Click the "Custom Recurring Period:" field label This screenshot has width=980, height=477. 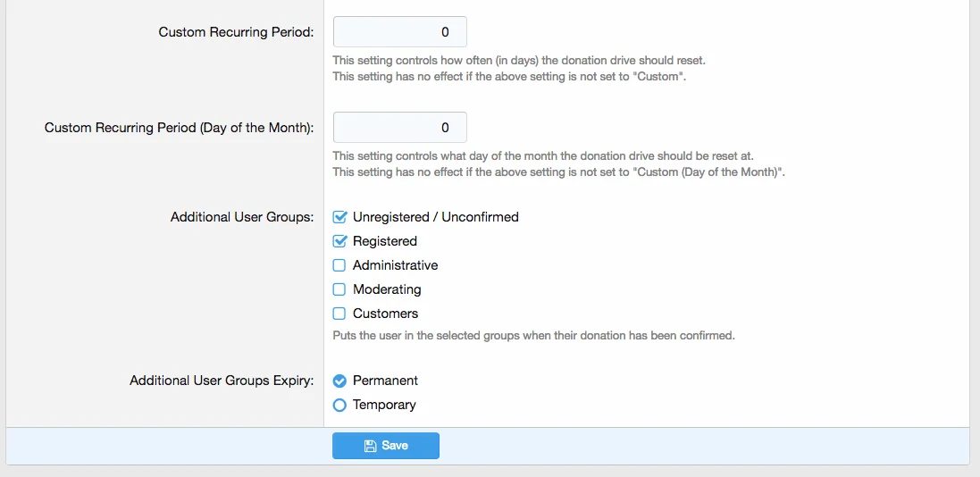(236, 32)
